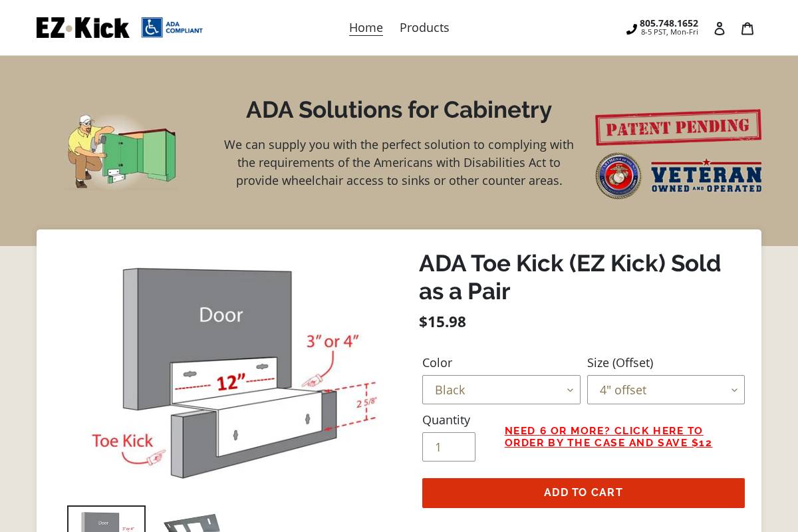Click the ADA Compliant wheelchair badge

point(172,27)
